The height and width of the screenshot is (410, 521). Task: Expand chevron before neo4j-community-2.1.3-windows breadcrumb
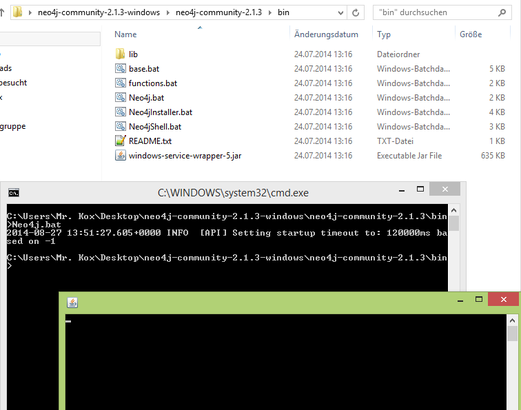coord(30,13)
